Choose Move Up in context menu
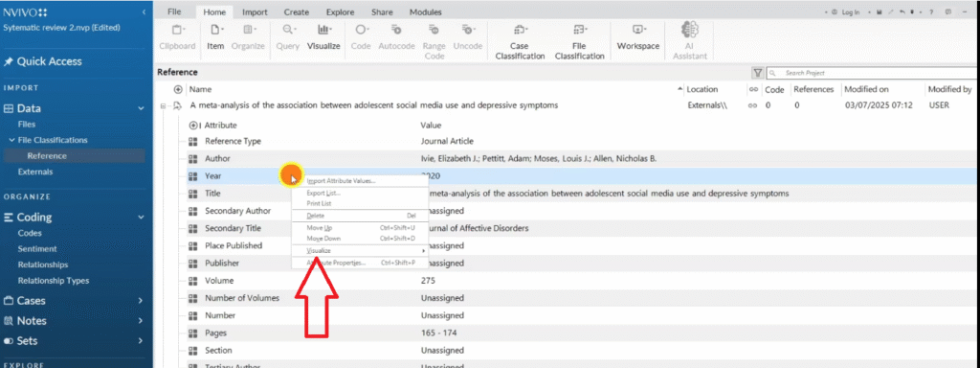The image size is (980, 368). (360, 228)
